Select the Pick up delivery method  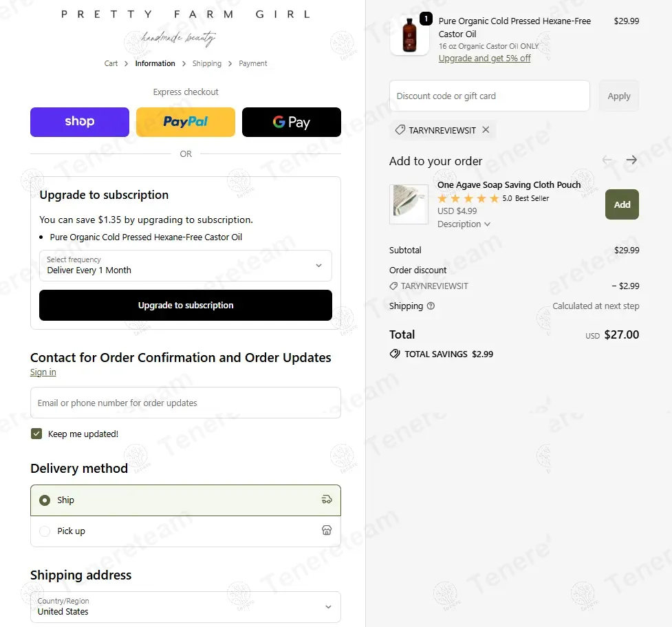click(186, 531)
